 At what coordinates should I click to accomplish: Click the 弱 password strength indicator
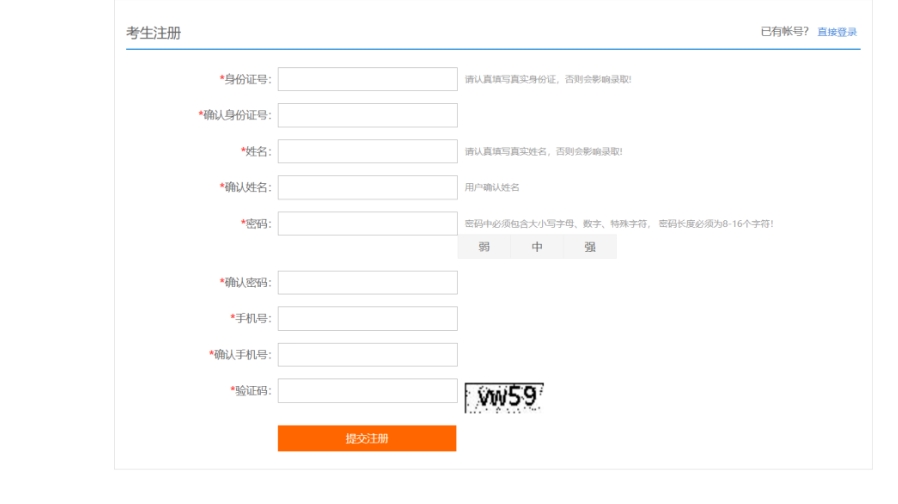[x=484, y=247]
